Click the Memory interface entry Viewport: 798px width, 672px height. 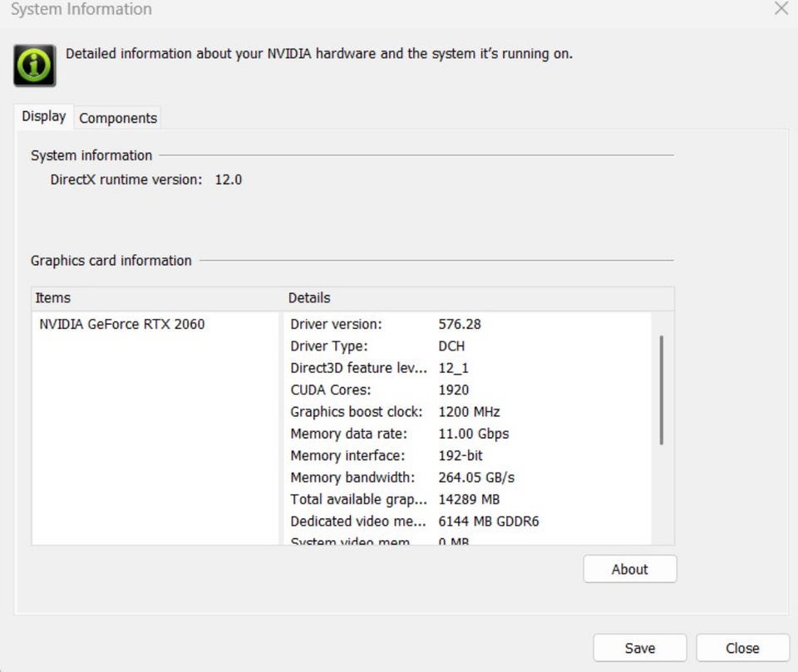(347, 455)
